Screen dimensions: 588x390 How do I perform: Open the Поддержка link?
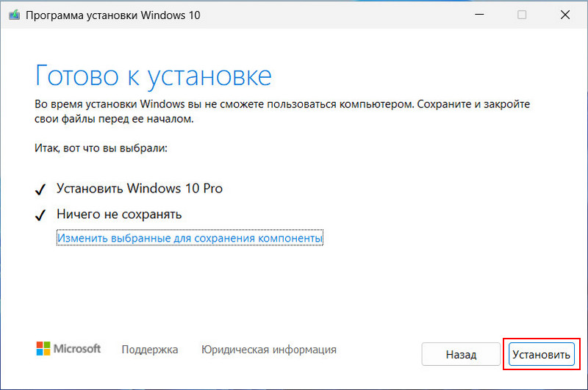(x=150, y=350)
